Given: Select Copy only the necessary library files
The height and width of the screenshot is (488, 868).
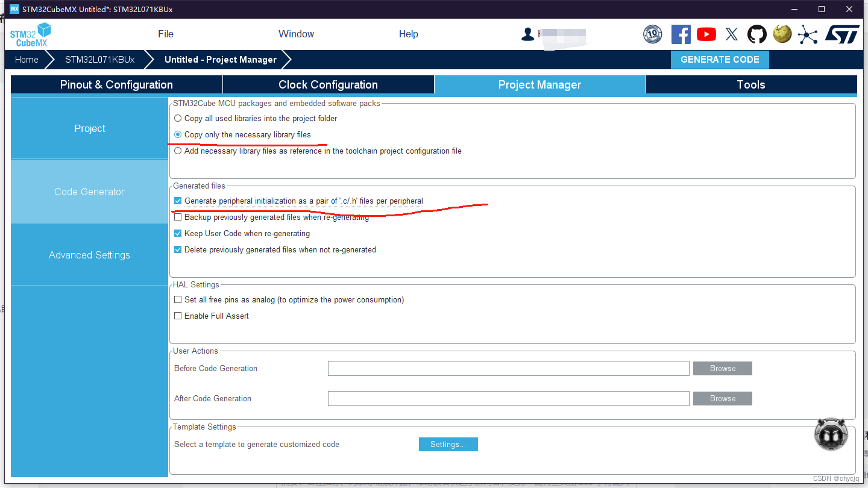Looking at the screenshot, I should coord(178,135).
